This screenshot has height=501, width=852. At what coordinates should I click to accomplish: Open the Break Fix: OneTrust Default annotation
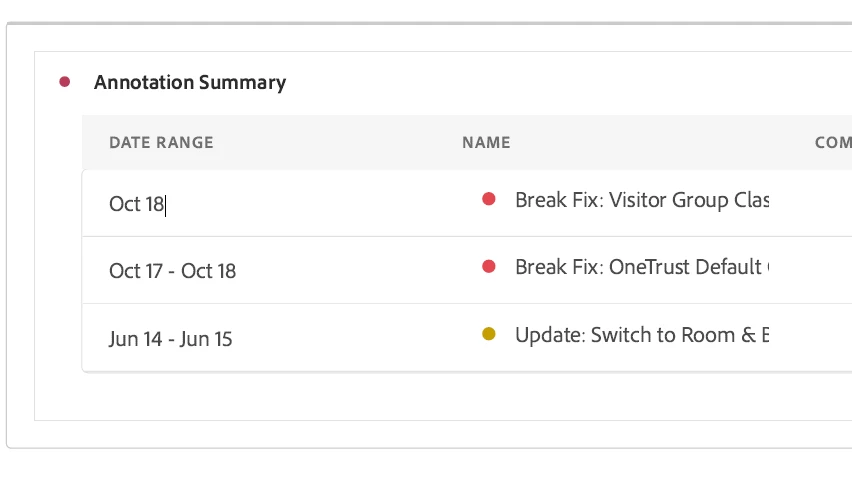pos(642,267)
